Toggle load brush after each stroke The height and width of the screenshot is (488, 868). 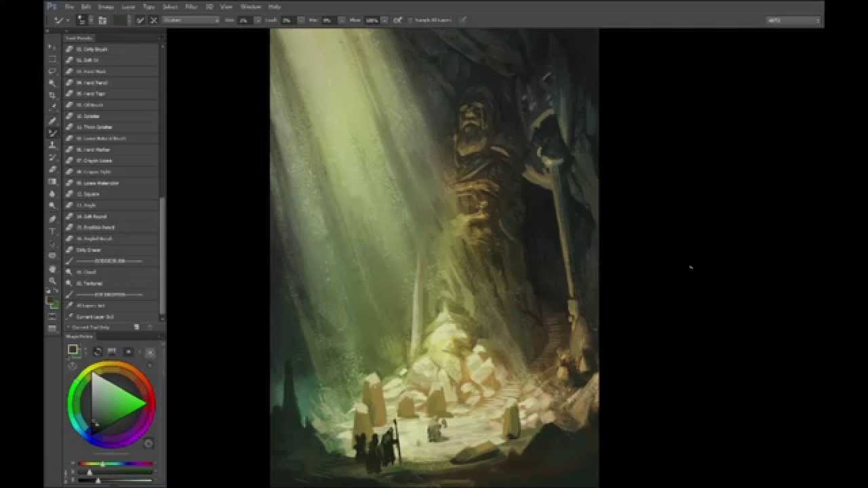pyautogui.click(x=140, y=20)
